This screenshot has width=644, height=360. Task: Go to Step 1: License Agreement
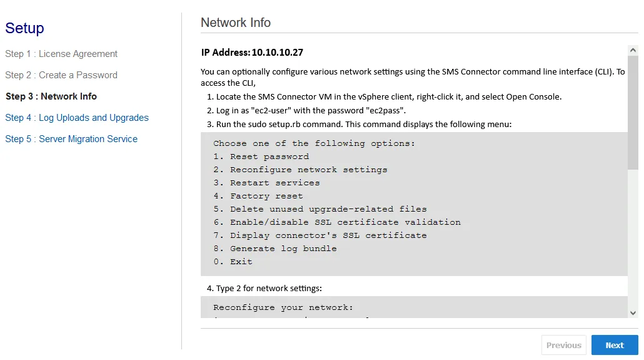point(61,54)
